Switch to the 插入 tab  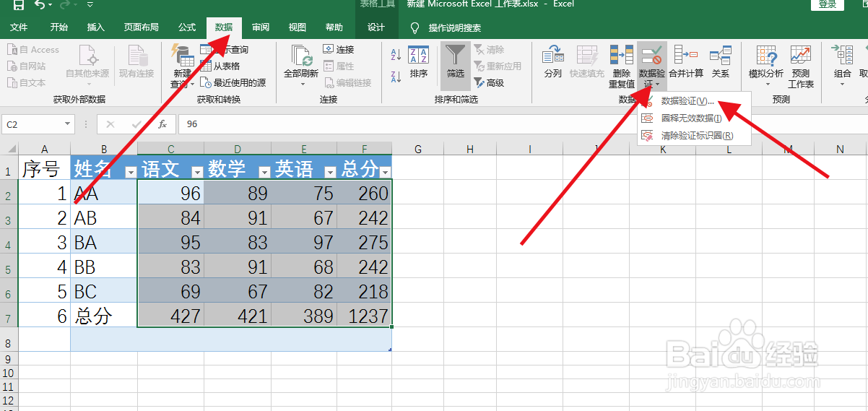tap(95, 27)
